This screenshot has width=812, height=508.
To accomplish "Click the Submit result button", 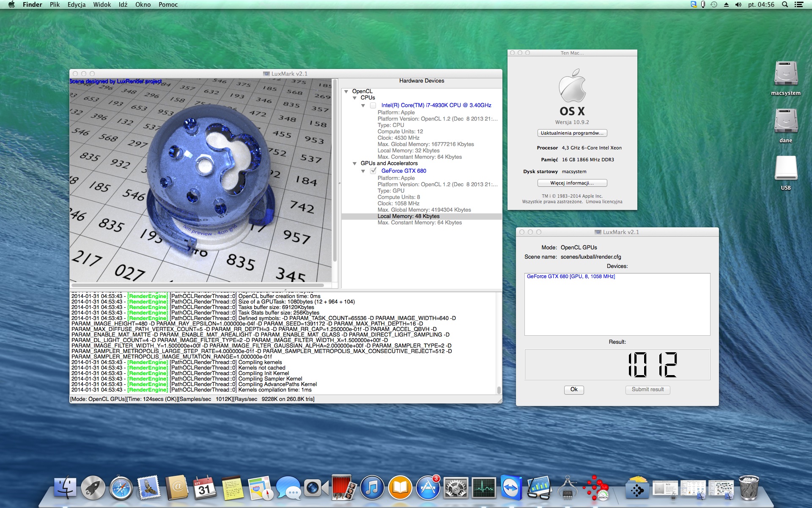I will coord(647,389).
